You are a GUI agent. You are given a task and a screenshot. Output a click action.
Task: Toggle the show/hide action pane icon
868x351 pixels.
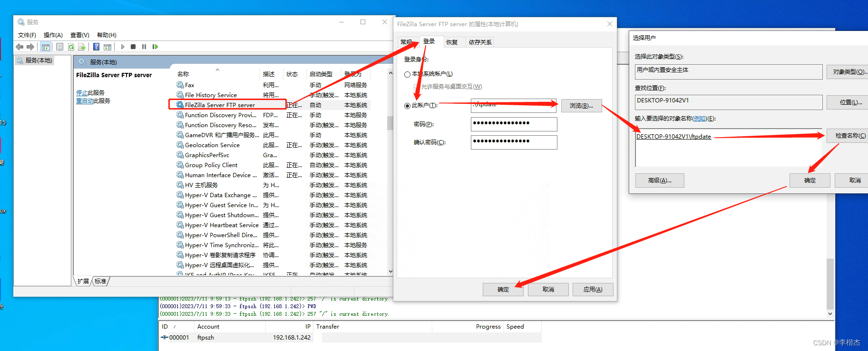[x=107, y=47]
